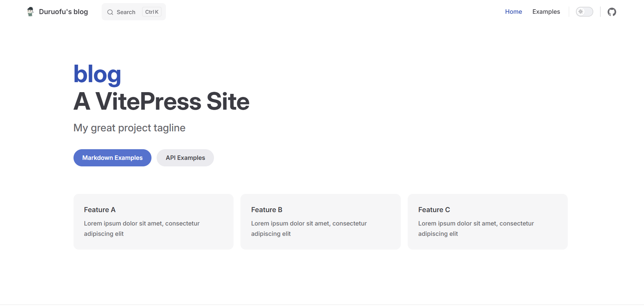Click Feature C's Lorem ipsum description
This screenshot has width=644, height=307.
click(476, 228)
